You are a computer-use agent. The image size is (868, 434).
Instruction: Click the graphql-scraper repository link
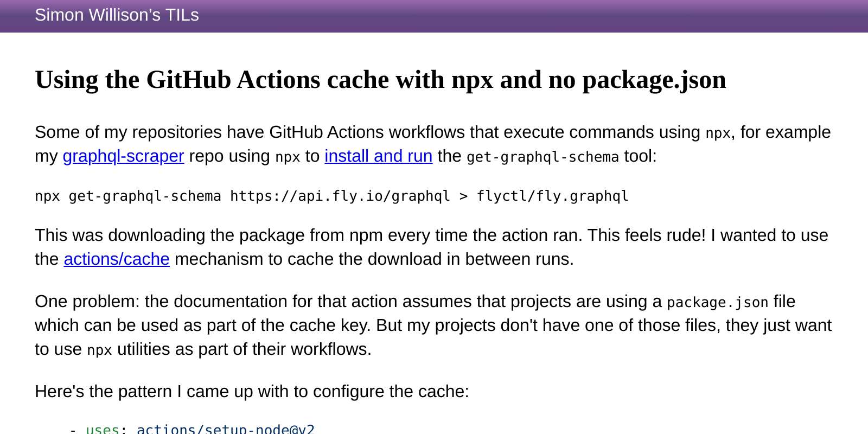click(x=123, y=156)
